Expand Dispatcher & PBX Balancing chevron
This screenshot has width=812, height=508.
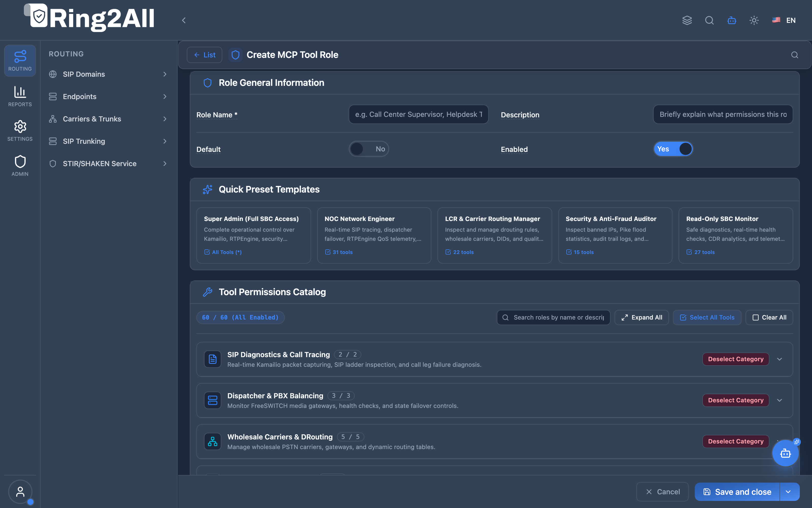[780, 400]
